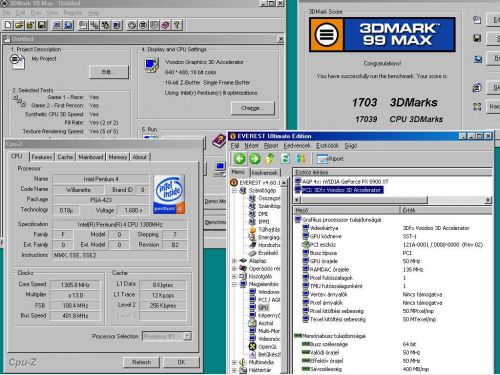Viewport: 500px width, 375px height.
Task: Open Nézet menu in EVEREST
Action: pyautogui.click(x=251, y=146)
